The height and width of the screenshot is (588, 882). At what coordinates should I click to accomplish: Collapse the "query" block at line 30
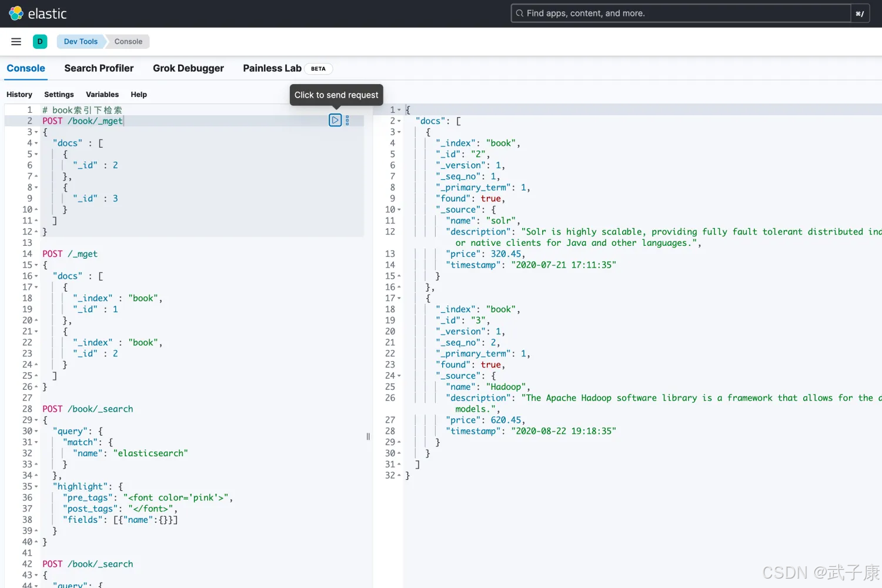tap(36, 432)
